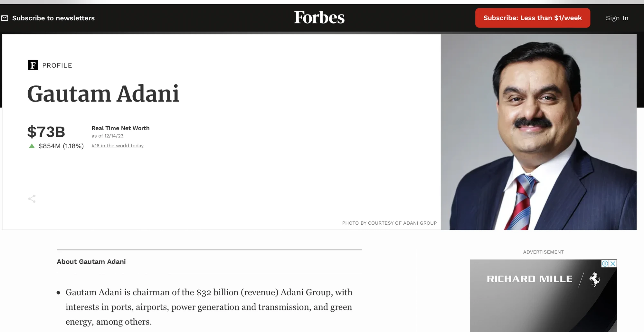Click the black F profile badge icon

coord(32,65)
